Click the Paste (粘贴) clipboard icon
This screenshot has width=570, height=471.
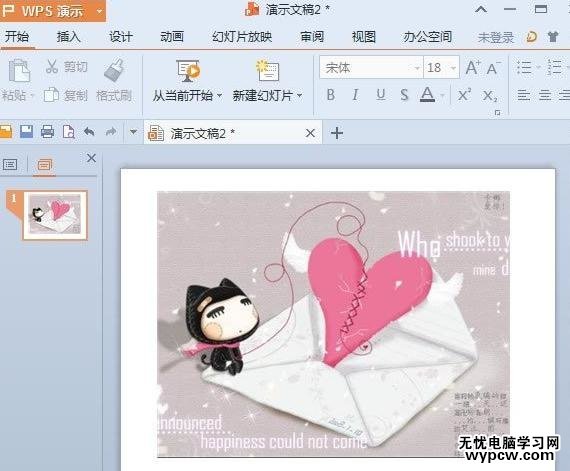[19, 70]
